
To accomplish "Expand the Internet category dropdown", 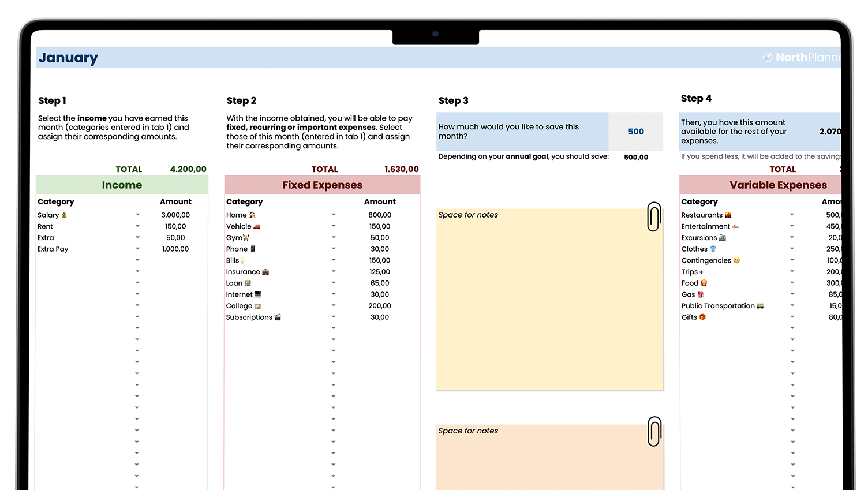I will 334,294.
